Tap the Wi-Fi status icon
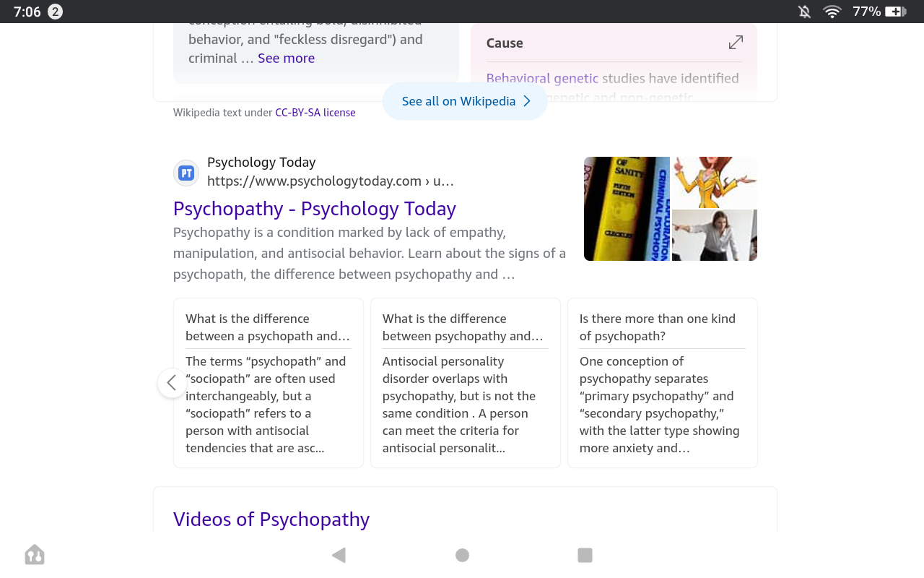Viewport: 924px width, 578px height. coord(832,12)
